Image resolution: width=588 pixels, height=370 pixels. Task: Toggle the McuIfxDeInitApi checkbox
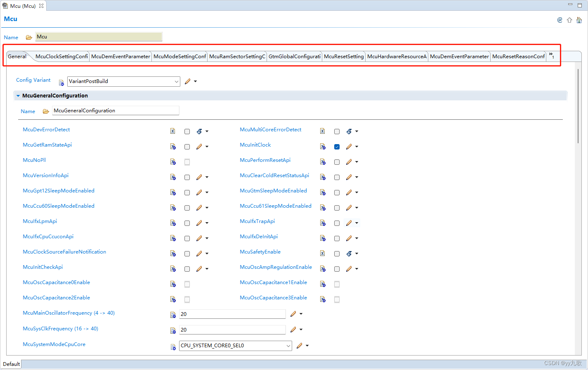pos(337,238)
